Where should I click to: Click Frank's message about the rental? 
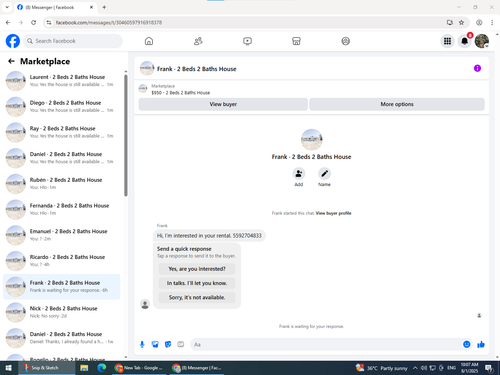click(209, 236)
